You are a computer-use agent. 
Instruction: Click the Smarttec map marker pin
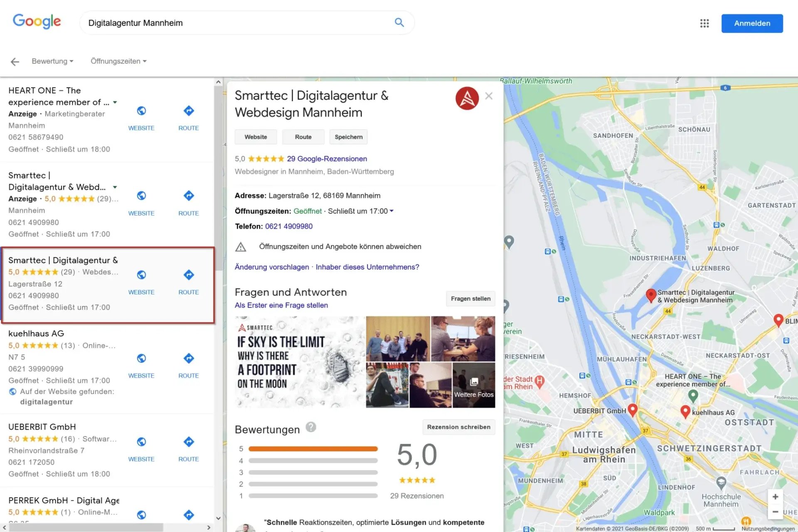(x=651, y=296)
